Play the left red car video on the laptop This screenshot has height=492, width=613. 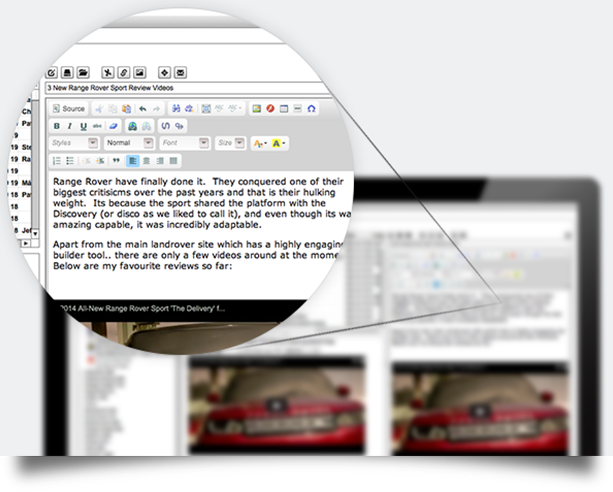(x=277, y=405)
